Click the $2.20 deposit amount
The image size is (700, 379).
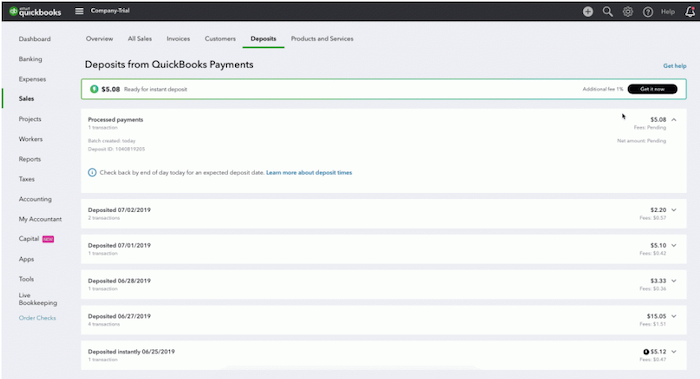tap(658, 210)
